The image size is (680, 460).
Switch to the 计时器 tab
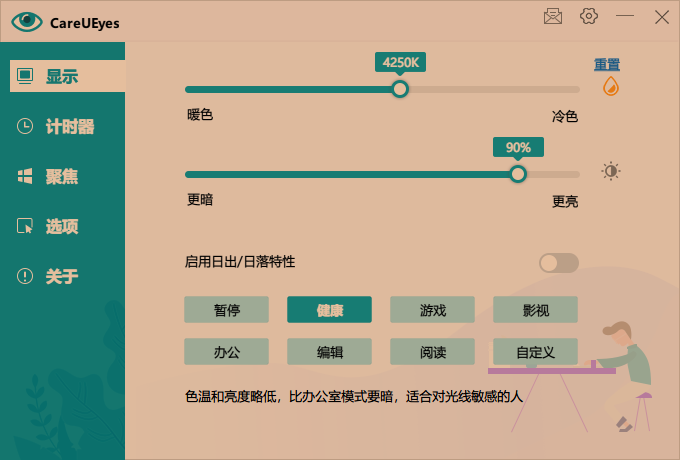pyautogui.click(x=62, y=126)
